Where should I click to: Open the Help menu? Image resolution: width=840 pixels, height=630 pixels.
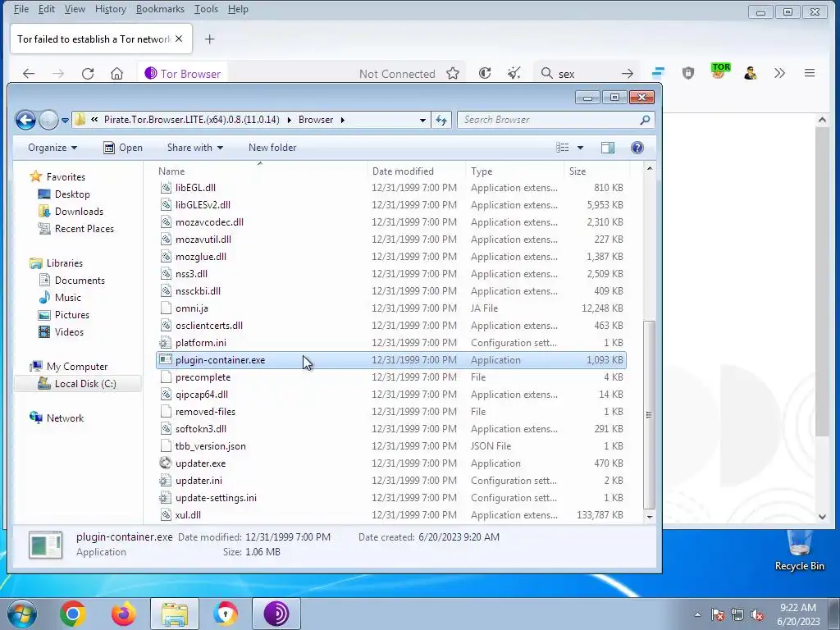click(237, 9)
